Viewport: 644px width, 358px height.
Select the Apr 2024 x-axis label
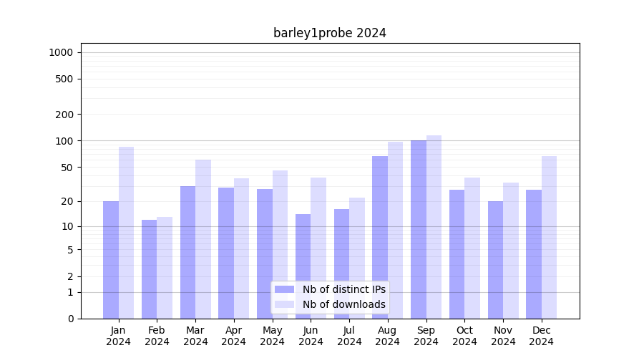[x=234, y=336]
